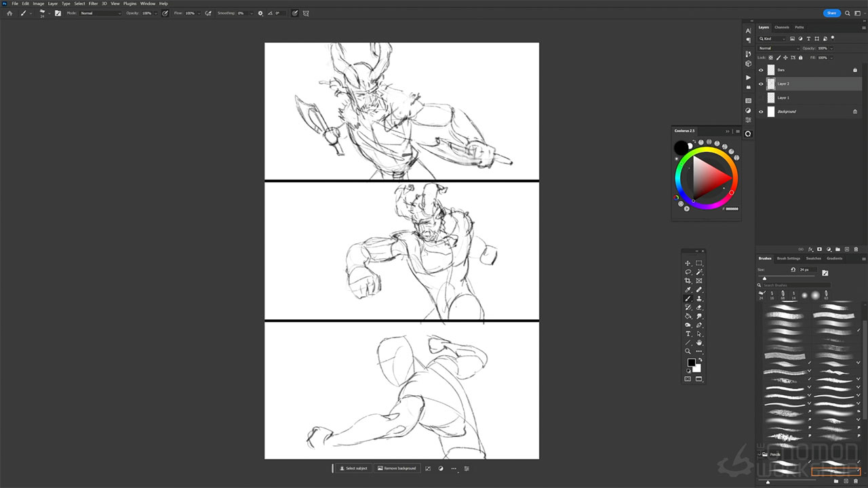Screen dimensions: 868x488
Task: Hide the Bars layer with eye icon
Action: point(761,70)
